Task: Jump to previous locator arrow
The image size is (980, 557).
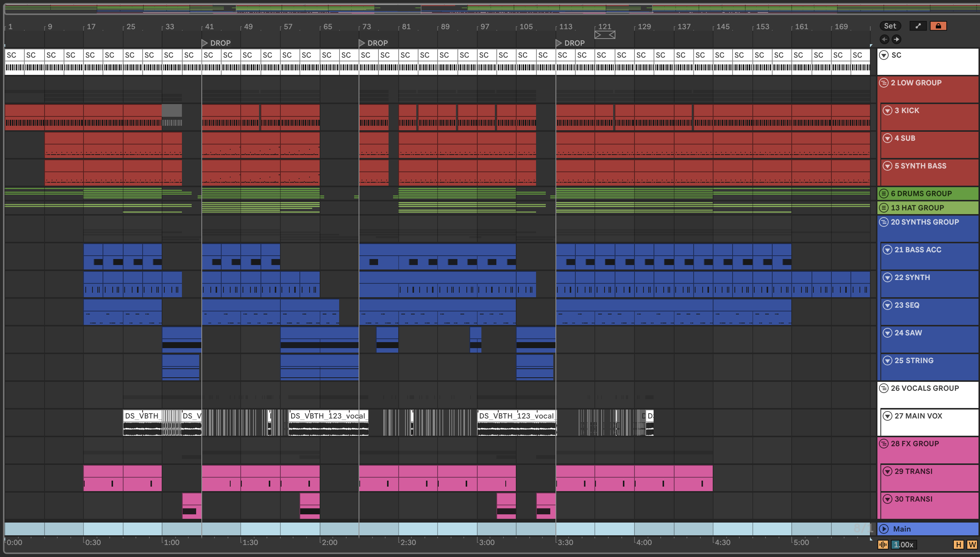Action: (x=885, y=39)
